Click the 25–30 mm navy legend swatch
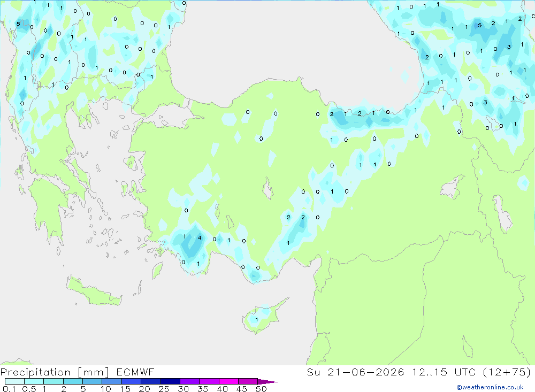 170,381
